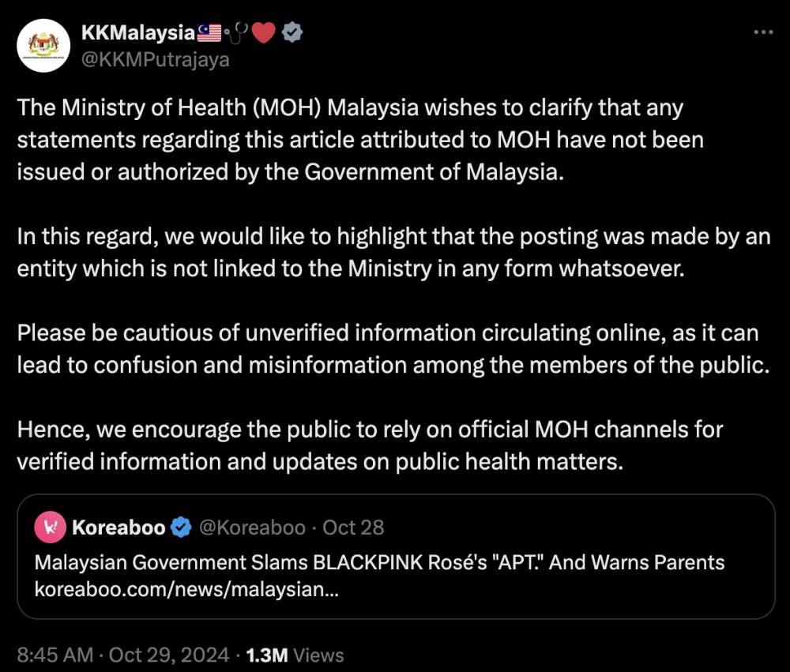Open the Koreaboo pink avatar icon
The image size is (790, 672).
50,527
